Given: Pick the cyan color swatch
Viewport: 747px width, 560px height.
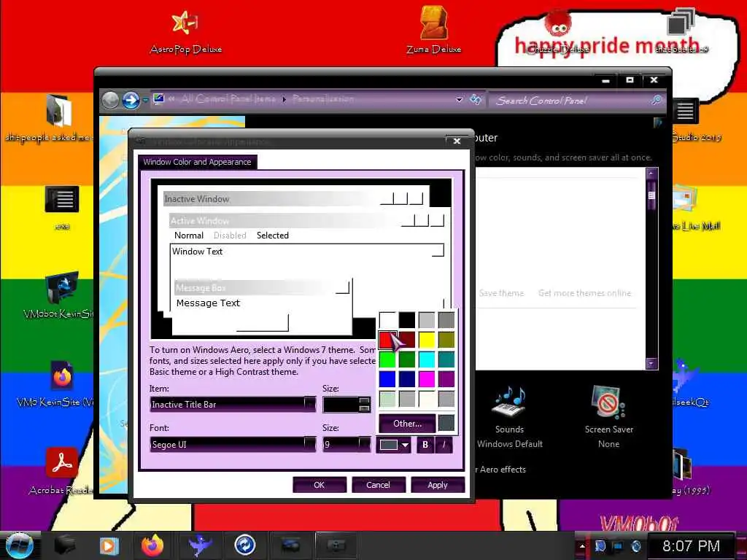Looking at the screenshot, I should point(427,359).
